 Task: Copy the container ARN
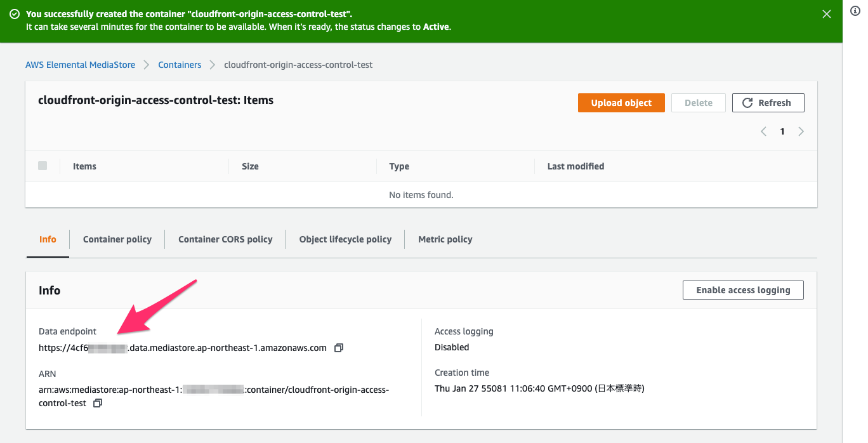point(97,403)
